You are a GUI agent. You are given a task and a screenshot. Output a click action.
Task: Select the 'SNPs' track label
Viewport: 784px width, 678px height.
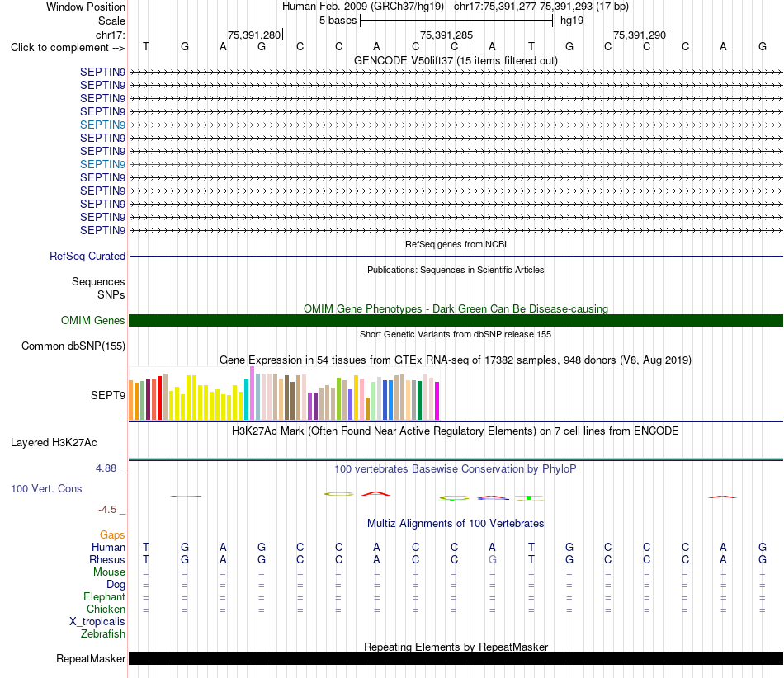coord(111,294)
